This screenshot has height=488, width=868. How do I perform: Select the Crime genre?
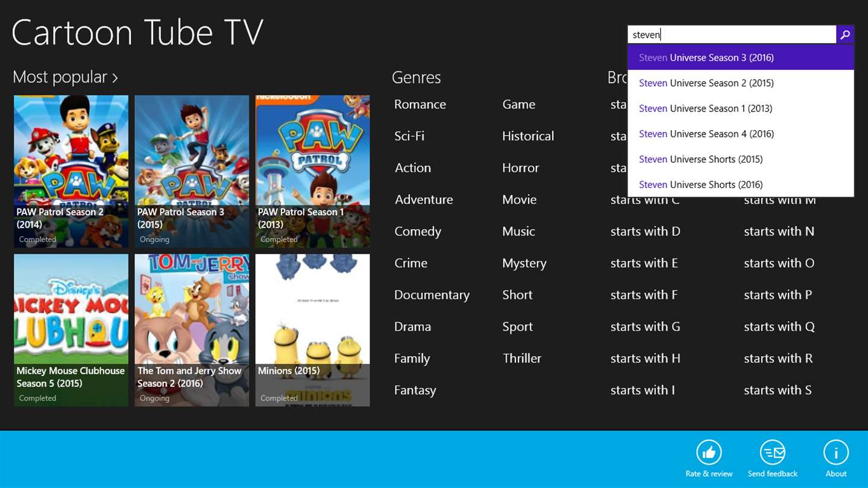coord(410,263)
